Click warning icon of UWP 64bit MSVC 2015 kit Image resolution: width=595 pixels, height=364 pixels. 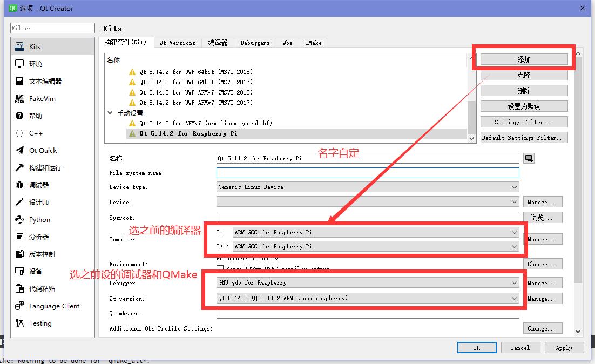tap(132, 72)
